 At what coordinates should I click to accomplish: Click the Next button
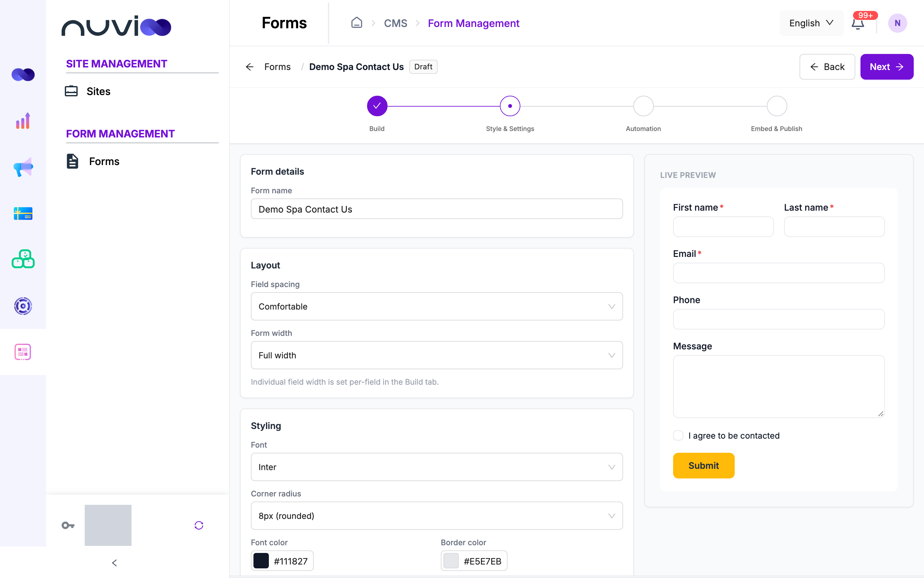[x=886, y=67]
